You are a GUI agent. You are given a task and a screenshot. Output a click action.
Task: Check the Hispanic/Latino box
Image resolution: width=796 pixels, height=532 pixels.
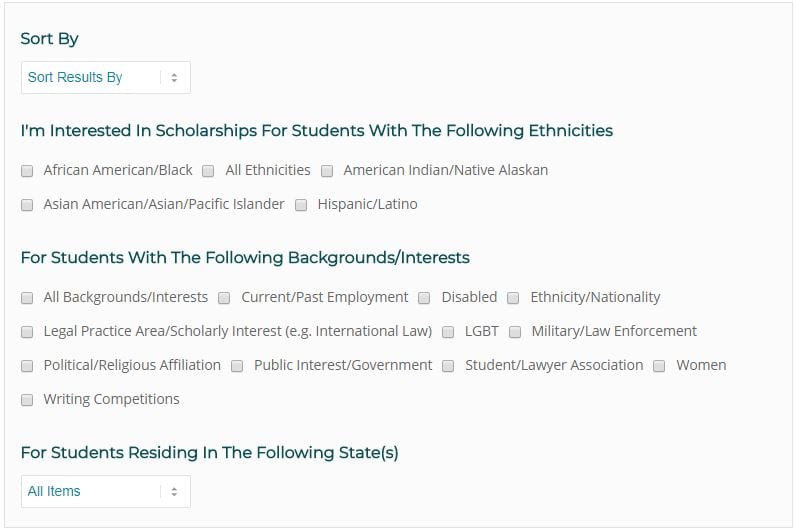[301, 205]
